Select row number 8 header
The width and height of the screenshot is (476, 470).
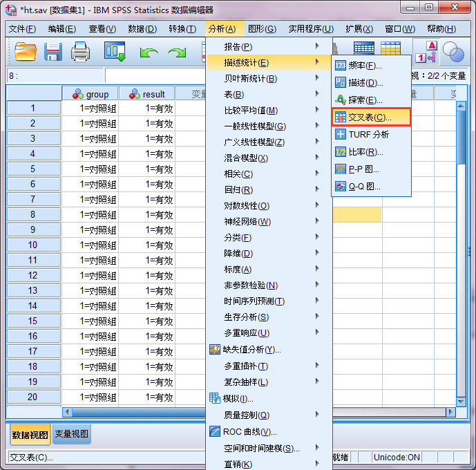coord(34,214)
